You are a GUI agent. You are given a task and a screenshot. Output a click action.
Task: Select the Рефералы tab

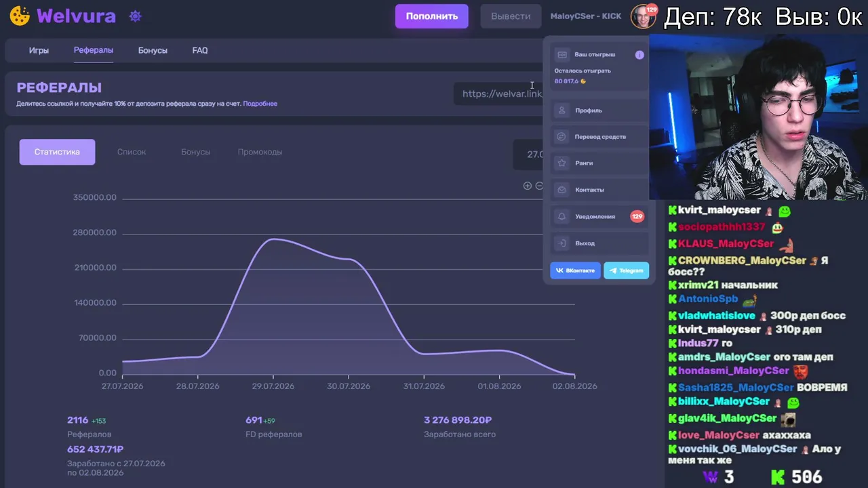pyautogui.click(x=94, y=50)
